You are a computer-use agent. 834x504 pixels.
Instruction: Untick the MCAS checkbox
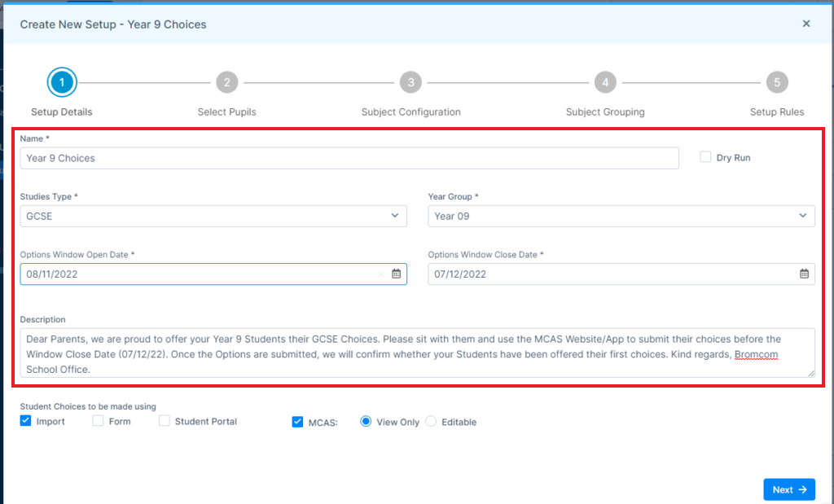297,422
